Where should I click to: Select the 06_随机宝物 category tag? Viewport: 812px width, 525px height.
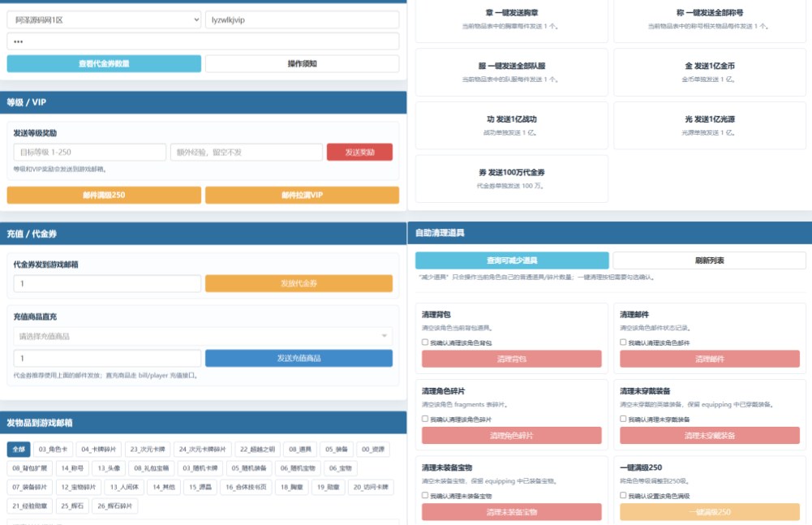click(x=298, y=468)
